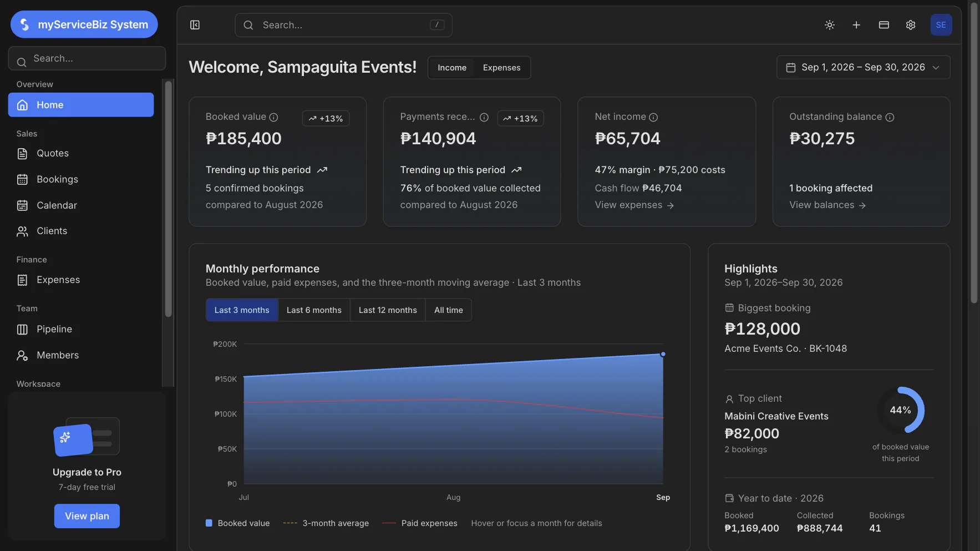This screenshot has width=980, height=551.
Task: Click the Outstanding balance info icon
Action: pyautogui.click(x=890, y=117)
